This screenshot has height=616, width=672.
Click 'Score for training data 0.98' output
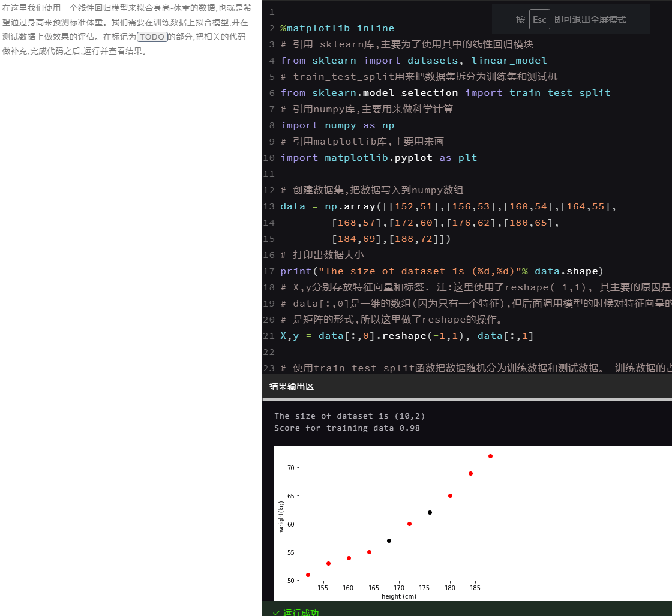coord(347,428)
